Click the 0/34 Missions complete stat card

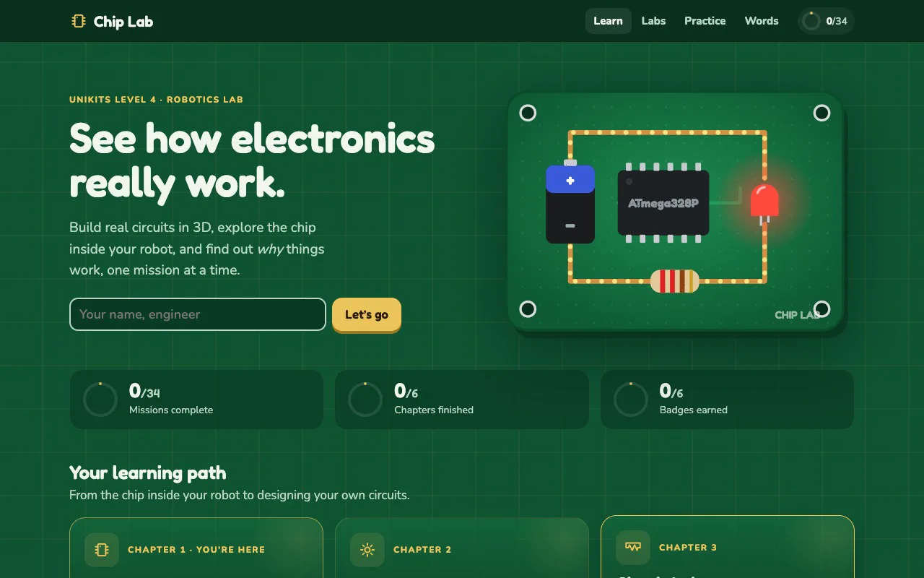[196, 400]
